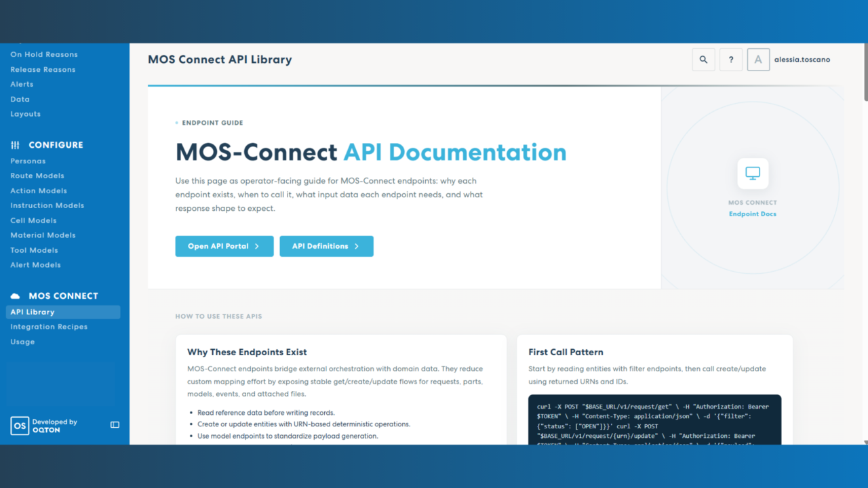The image size is (868, 488).
Task: Click the MOS CONNECT label above Endpoint Docs
Action: tap(753, 203)
